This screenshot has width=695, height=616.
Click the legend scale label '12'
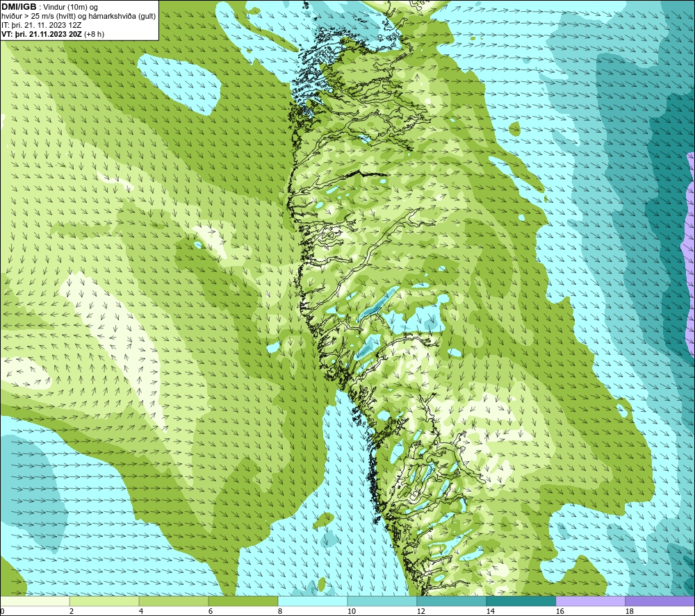[420, 611]
